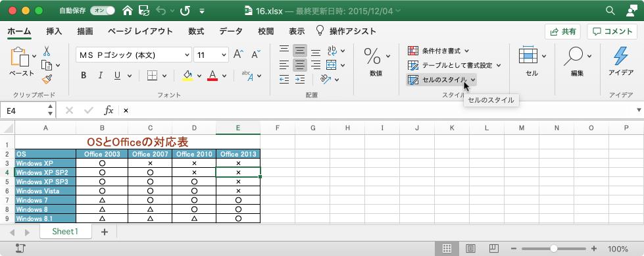Click the Share (共有) button

point(562,32)
